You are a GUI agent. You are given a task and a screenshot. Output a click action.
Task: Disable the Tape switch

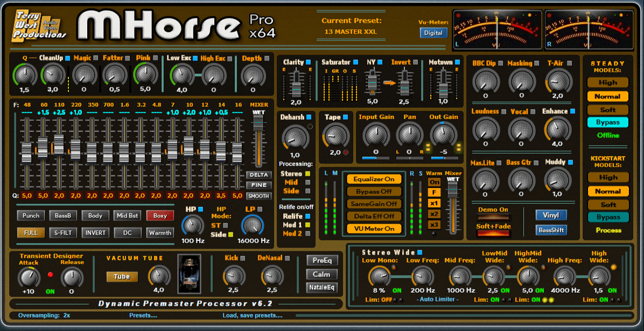[x=345, y=117]
